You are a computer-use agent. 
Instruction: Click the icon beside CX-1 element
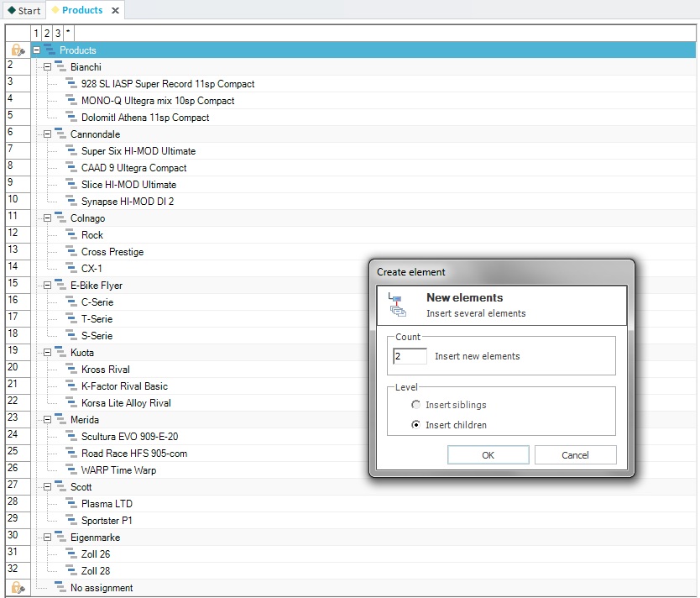click(71, 268)
